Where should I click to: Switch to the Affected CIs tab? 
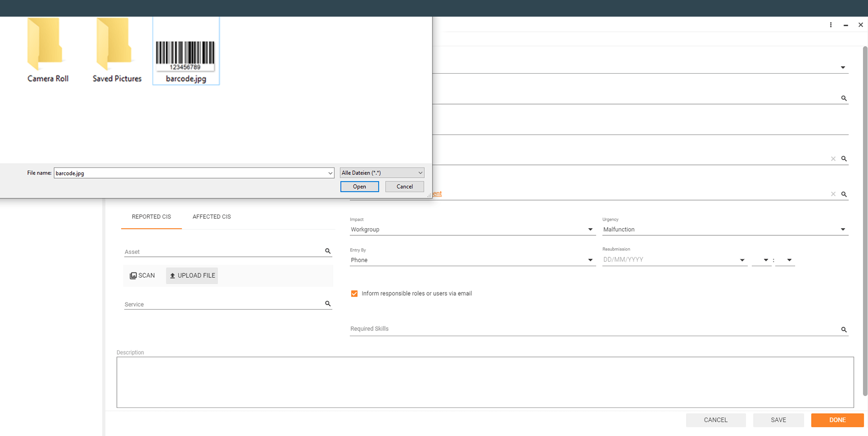coord(211,217)
